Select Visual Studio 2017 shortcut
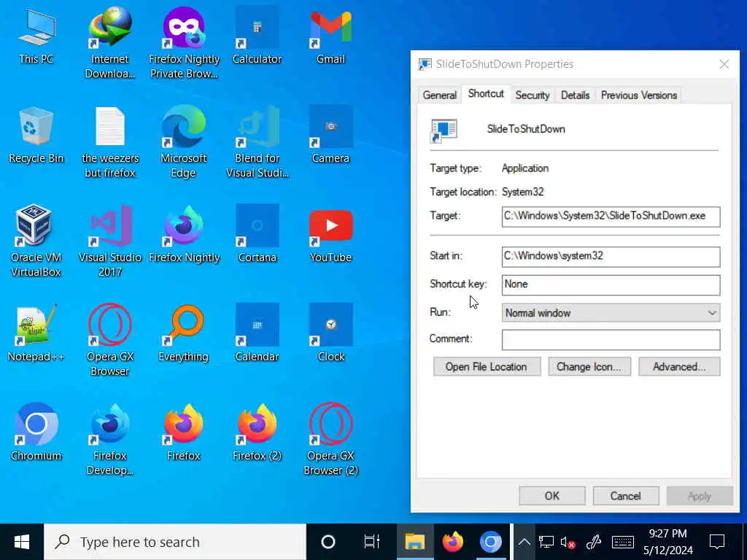Image resolution: width=747 pixels, height=560 pixels. coord(110,241)
